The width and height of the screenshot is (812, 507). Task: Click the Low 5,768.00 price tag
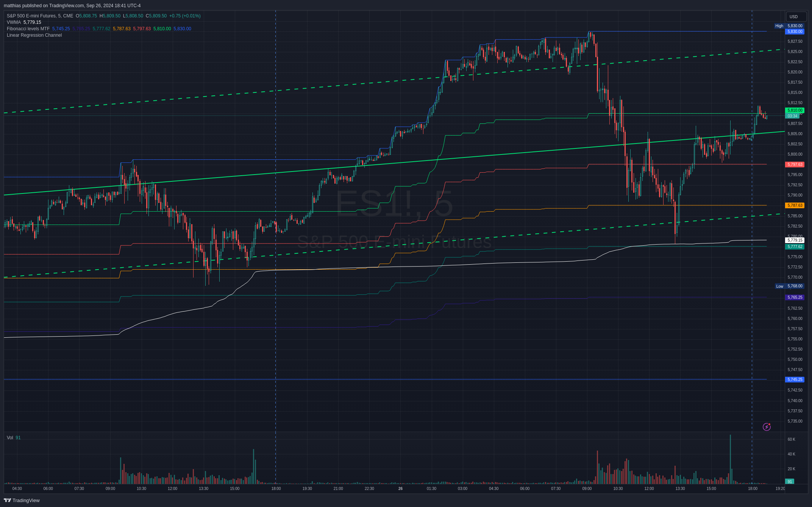(x=790, y=286)
